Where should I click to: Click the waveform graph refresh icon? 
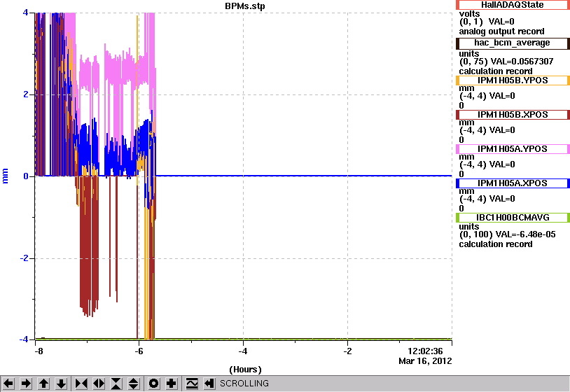pyautogui.click(x=192, y=384)
